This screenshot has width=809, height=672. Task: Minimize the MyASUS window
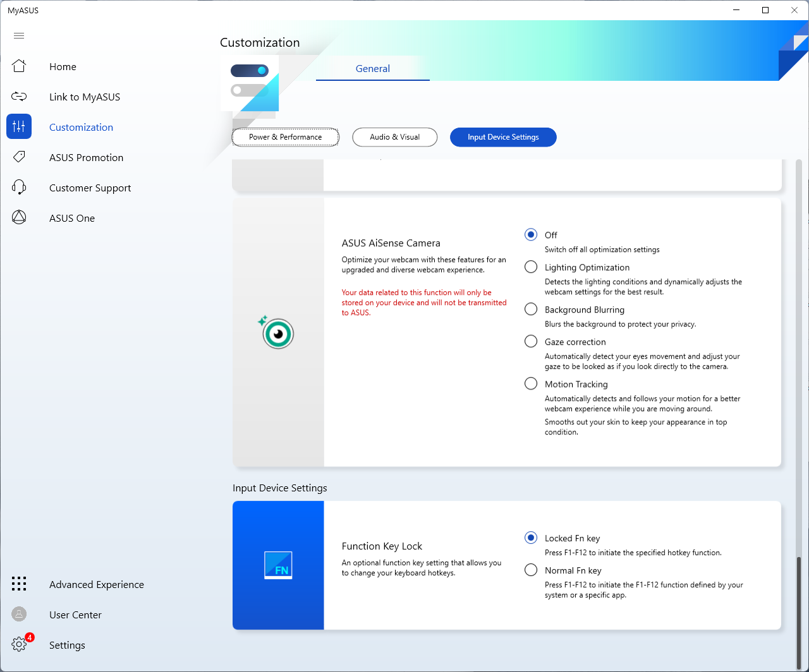click(736, 10)
